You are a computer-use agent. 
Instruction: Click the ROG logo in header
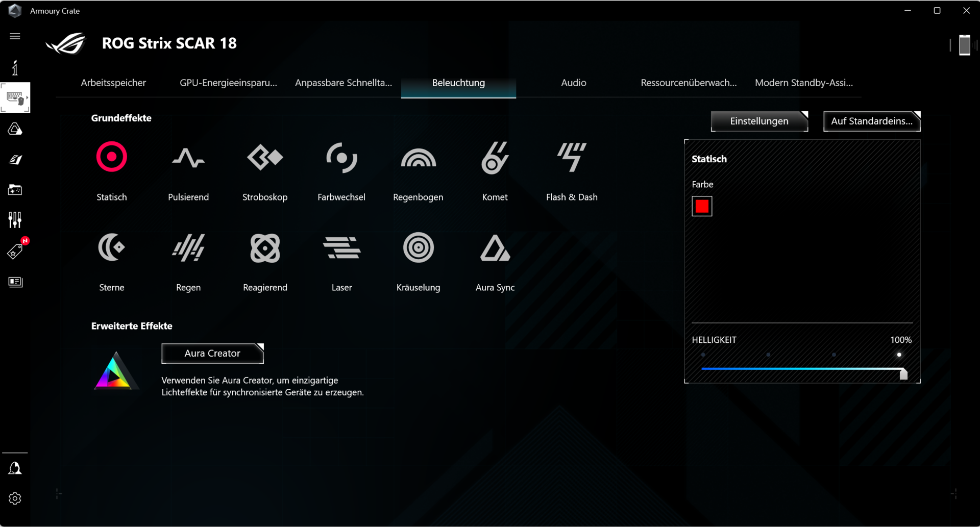pyautogui.click(x=66, y=43)
